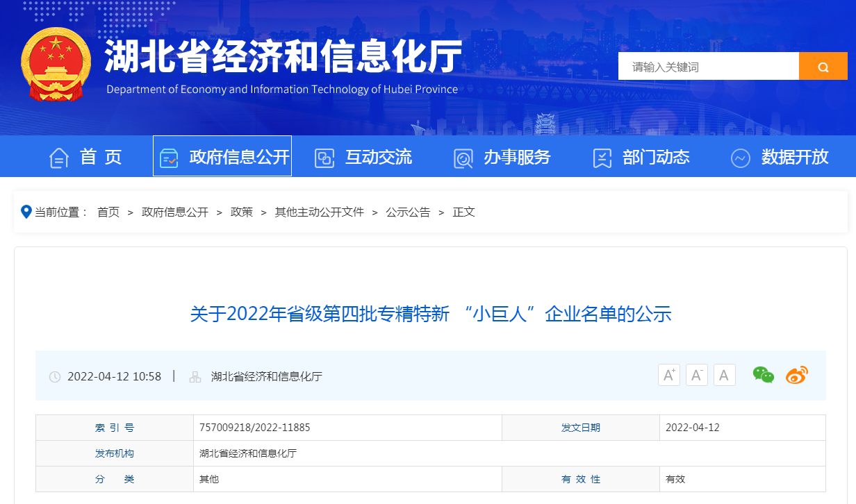Share article via WeChat icon
Screen dimensions: 856x504
tap(763, 376)
